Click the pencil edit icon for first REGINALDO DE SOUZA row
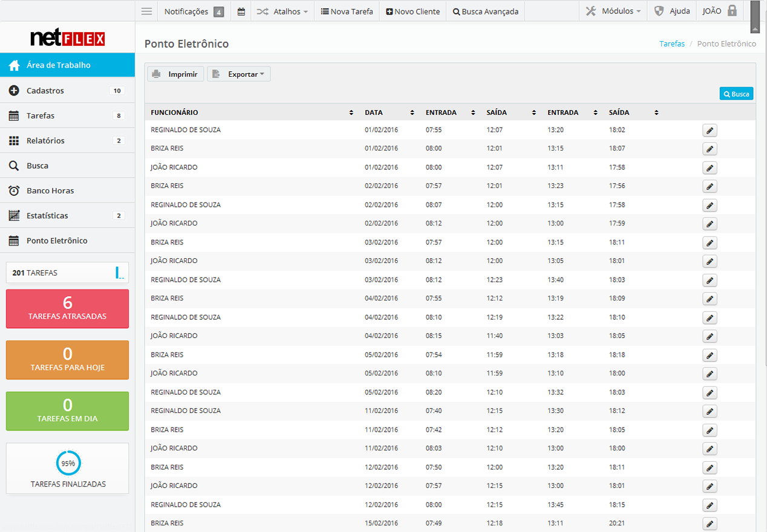Image resolution: width=767 pixels, height=532 pixels. click(710, 131)
